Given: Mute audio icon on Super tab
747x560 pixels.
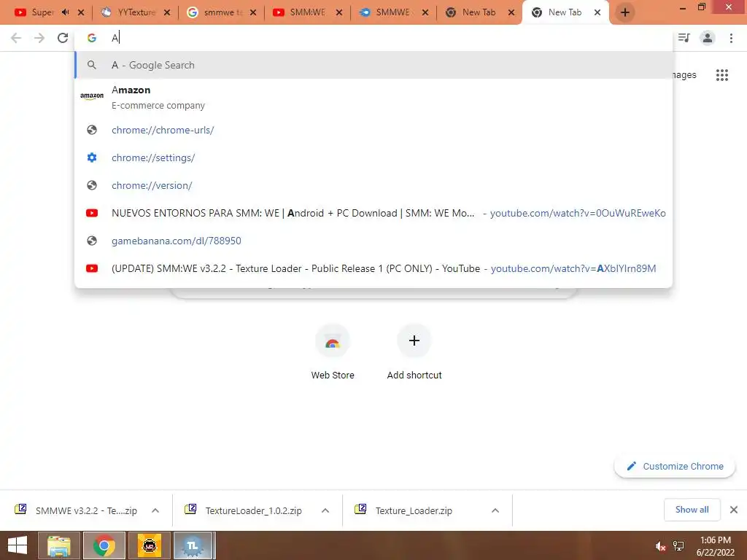Looking at the screenshot, I should (65, 12).
